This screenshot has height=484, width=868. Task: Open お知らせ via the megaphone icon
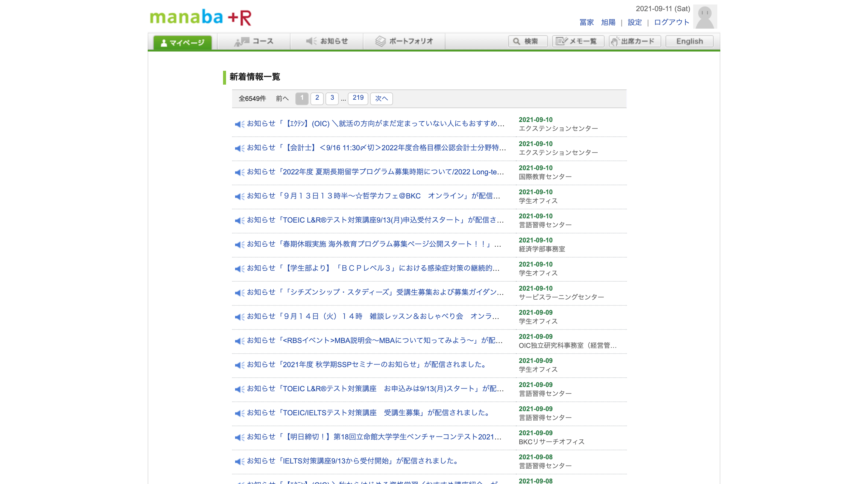[310, 41]
